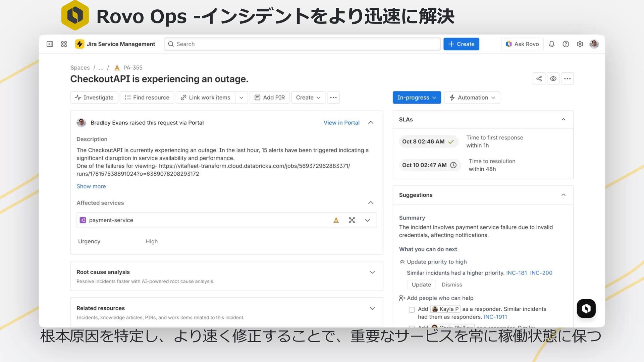
Task: Open the notifications bell
Action: pos(551,44)
